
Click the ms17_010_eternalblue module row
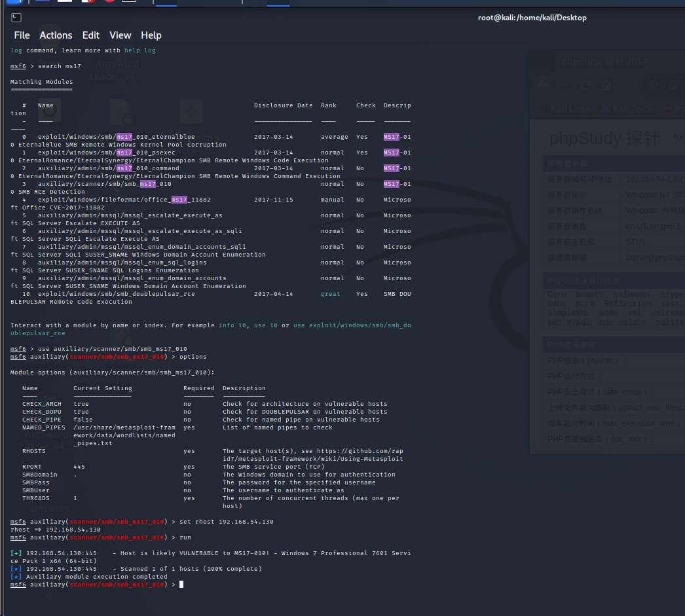coord(211,137)
